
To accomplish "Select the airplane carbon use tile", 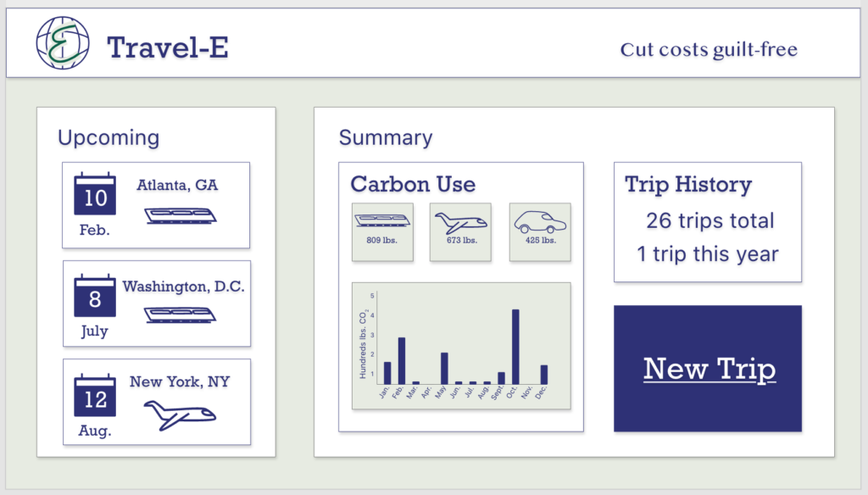I will [460, 231].
